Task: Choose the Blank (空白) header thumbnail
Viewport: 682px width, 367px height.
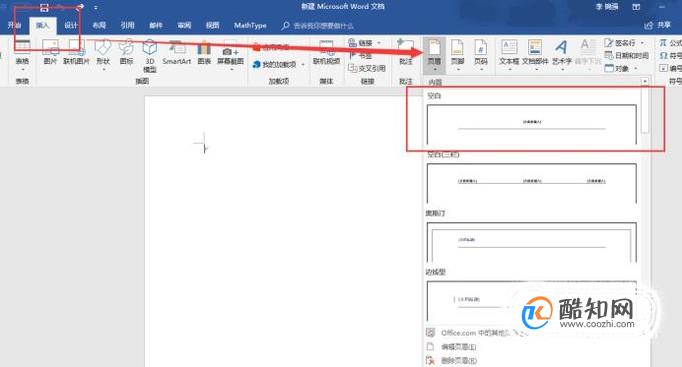Action: coord(532,124)
